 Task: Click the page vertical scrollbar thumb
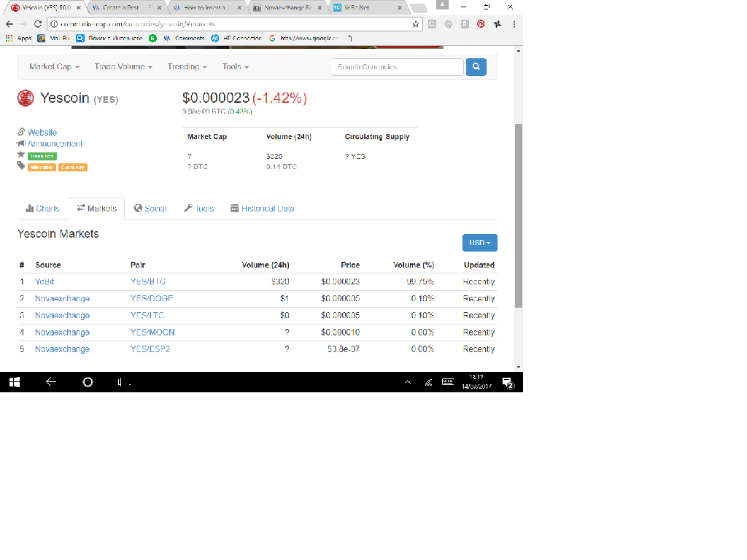[x=519, y=216]
